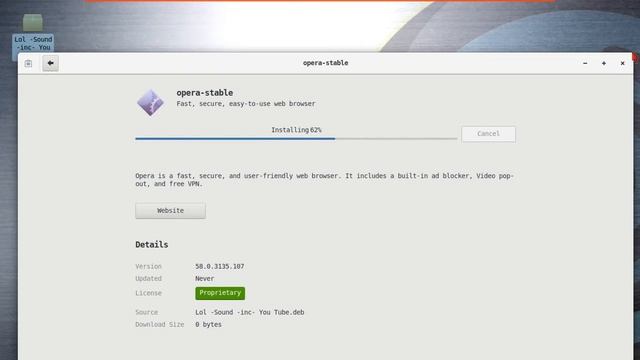Screen dimensions: 640x360
Task: Close the opera-stable window
Action: coord(622,63)
